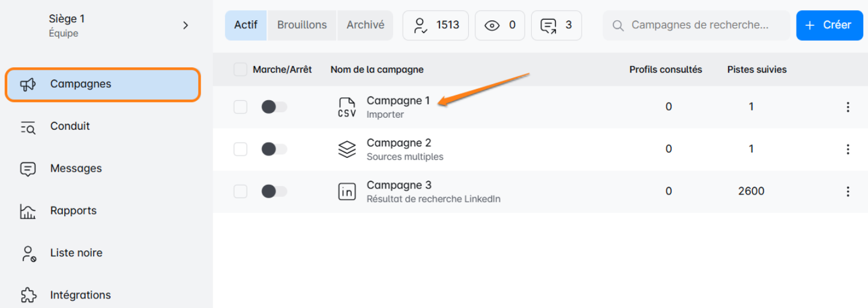Click the CSV file icon for Campagne 1
This screenshot has height=308, width=868.
click(347, 107)
